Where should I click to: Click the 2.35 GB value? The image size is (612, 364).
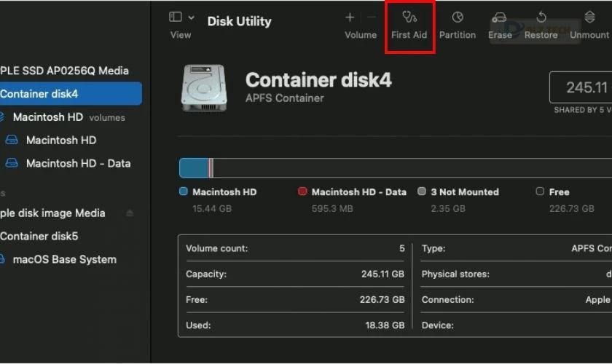pyautogui.click(x=448, y=209)
